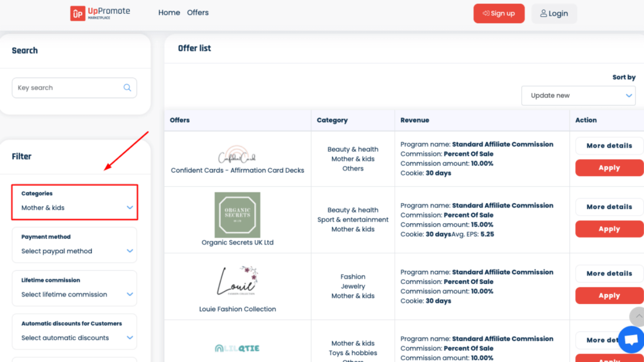The image size is (644, 362).
Task: Click the Organic Secrets UK Ltd name
Action: [x=237, y=243]
